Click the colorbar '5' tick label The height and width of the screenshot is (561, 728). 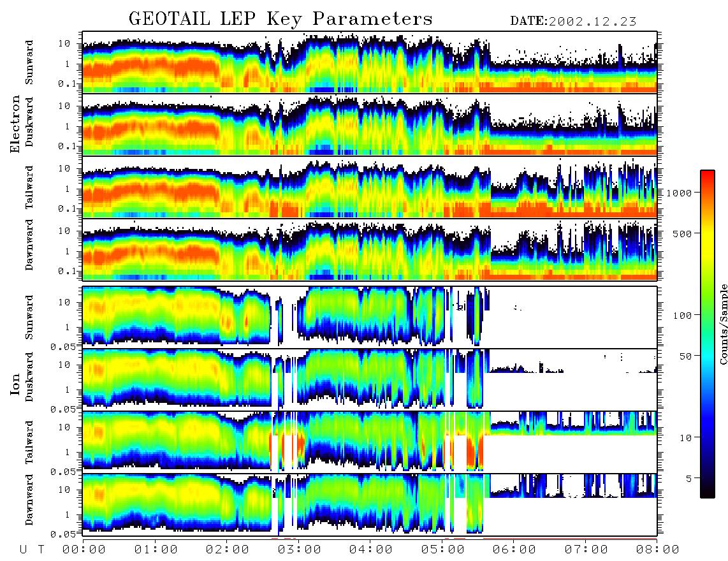[688, 479]
